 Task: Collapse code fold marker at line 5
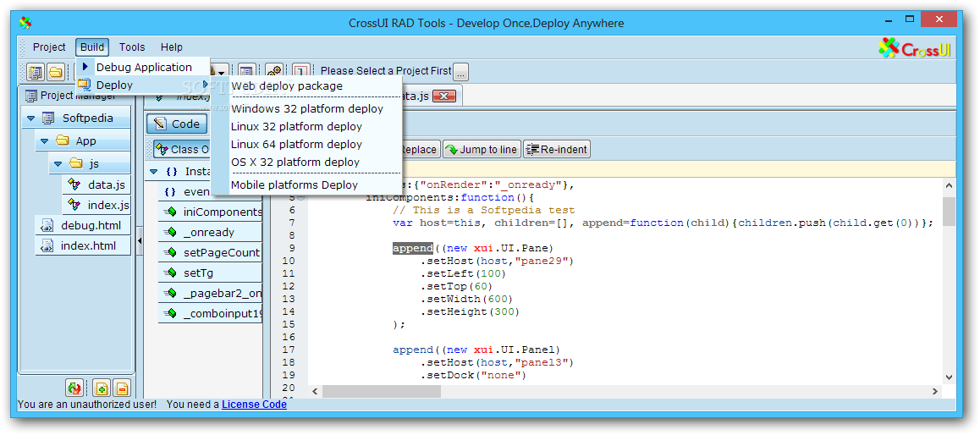301,197
